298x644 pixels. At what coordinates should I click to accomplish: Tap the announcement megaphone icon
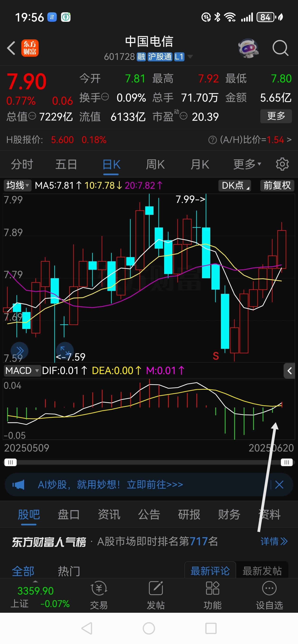[18, 484]
